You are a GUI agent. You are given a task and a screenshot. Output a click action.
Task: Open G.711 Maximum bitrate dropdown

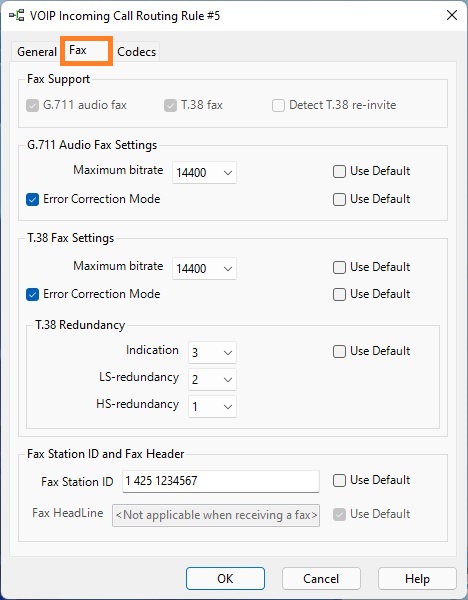[204, 173]
